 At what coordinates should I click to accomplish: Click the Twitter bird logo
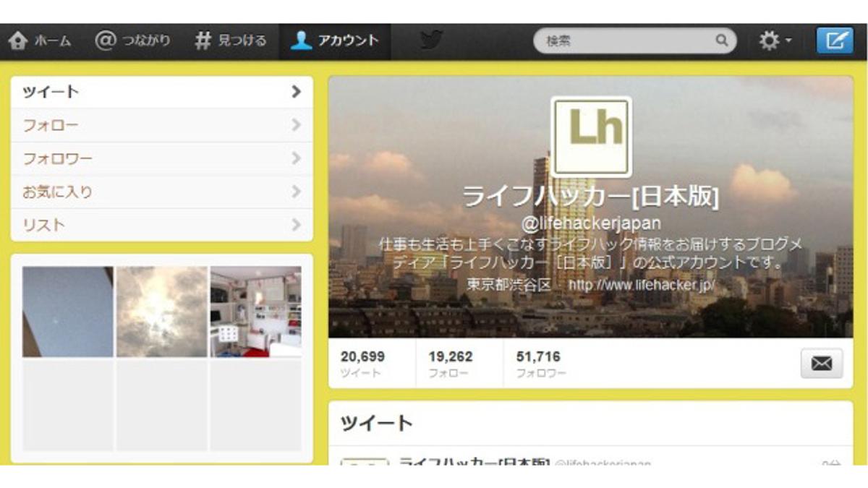pos(432,40)
